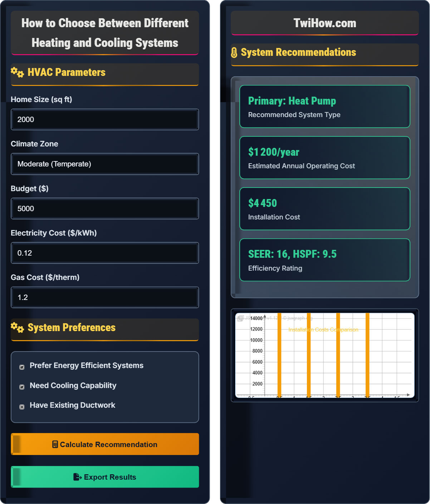Click the $1 200/year operating cost card
This screenshot has height=504, width=430.
[x=325, y=157]
